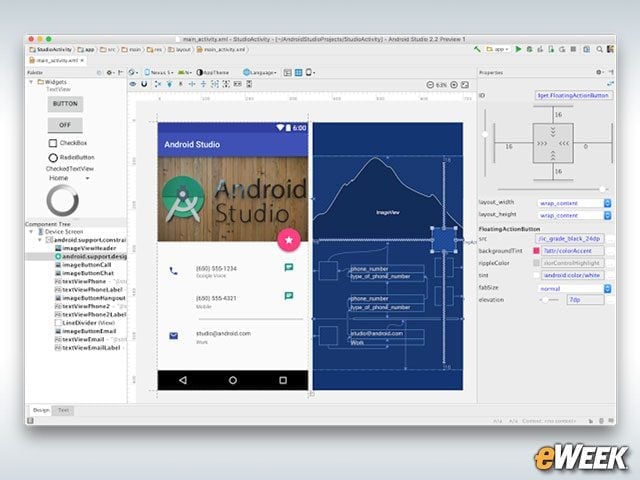Open fabSize normal dropdown
This screenshot has width=640, height=480.
(607, 289)
